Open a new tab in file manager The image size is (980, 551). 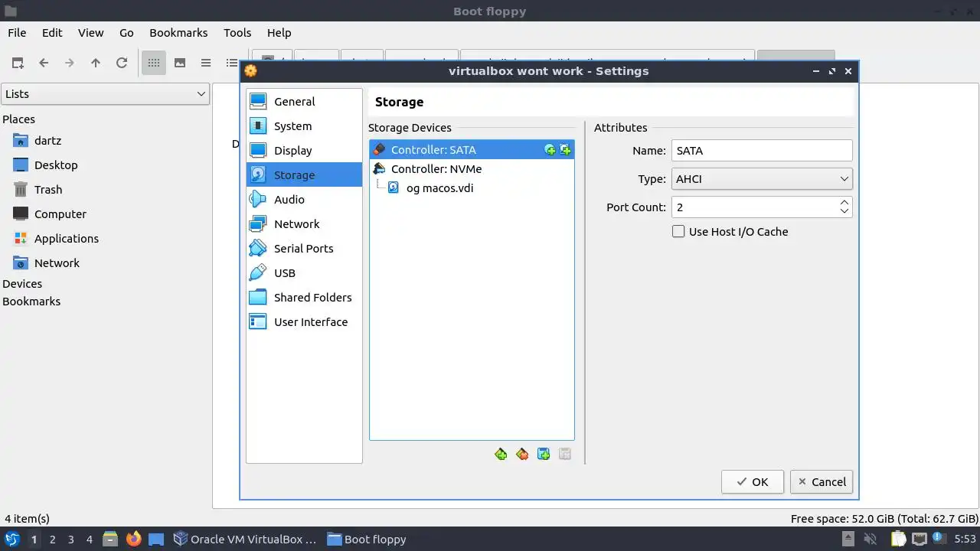click(18, 63)
